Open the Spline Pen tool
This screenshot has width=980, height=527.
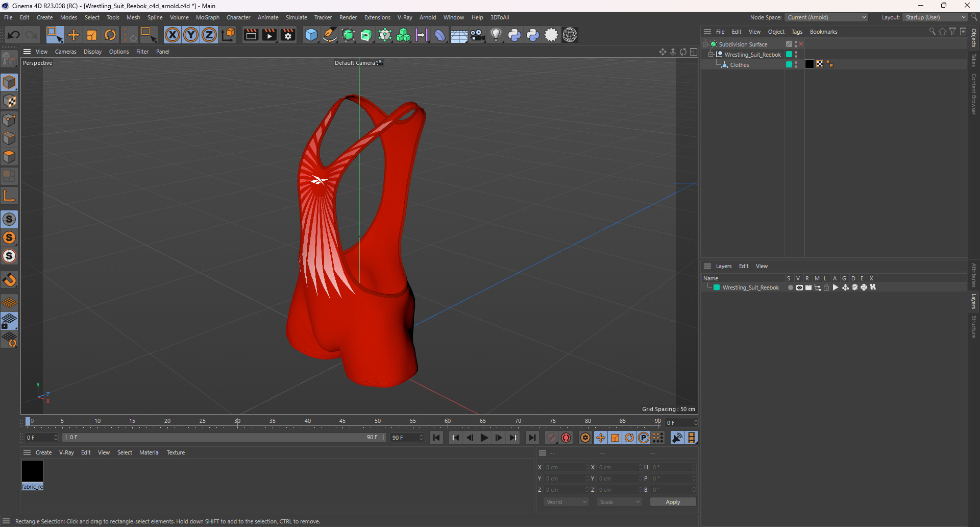330,35
